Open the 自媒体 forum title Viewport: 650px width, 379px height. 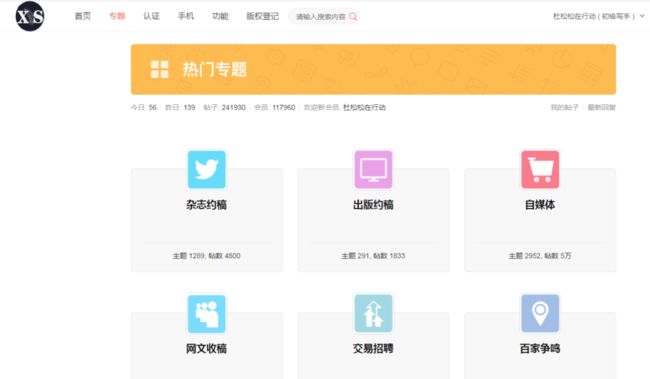click(540, 204)
